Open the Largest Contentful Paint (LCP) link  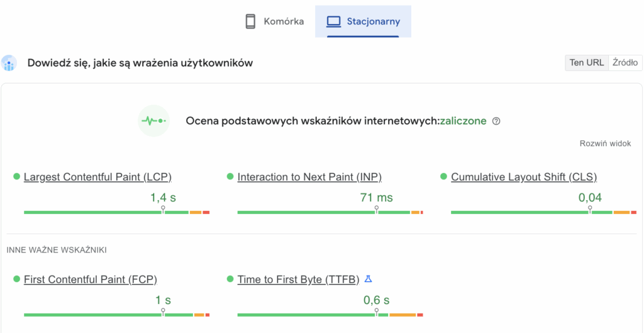97,177
